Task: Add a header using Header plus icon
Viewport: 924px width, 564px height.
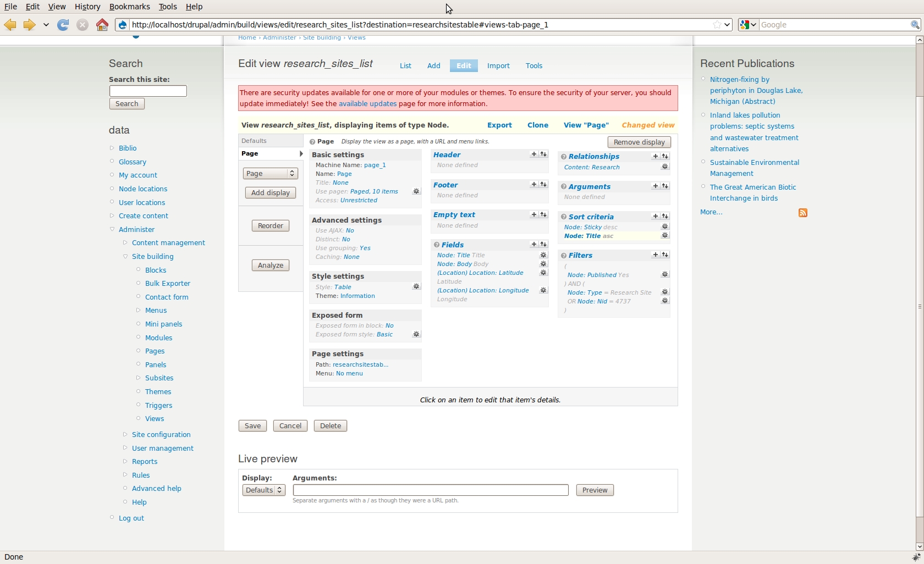Action: [533, 154]
